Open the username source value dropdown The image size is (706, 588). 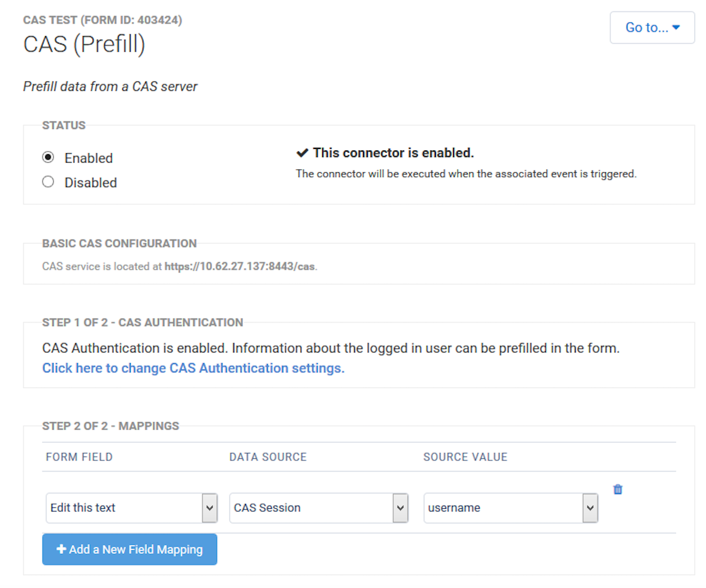pos(510,508)
